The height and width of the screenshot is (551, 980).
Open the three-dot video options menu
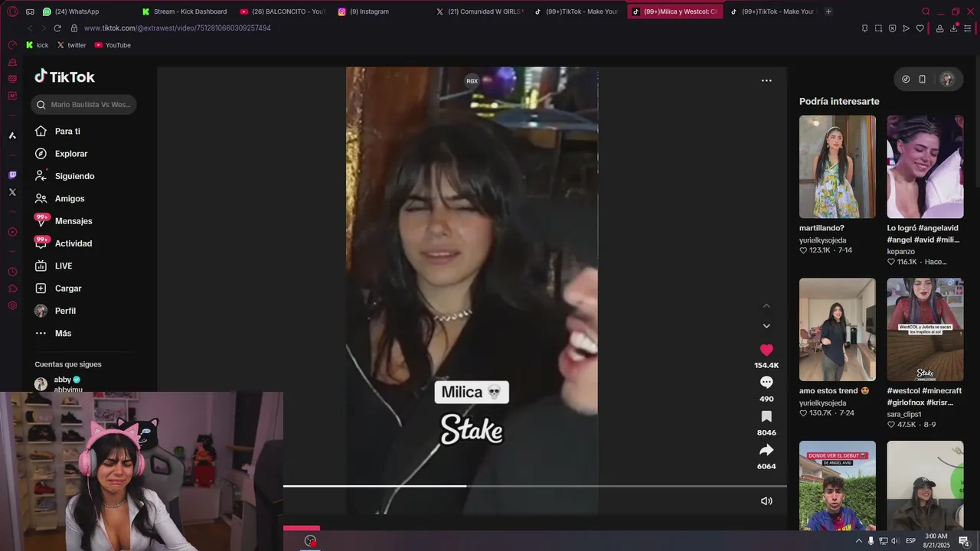[766, 80]
